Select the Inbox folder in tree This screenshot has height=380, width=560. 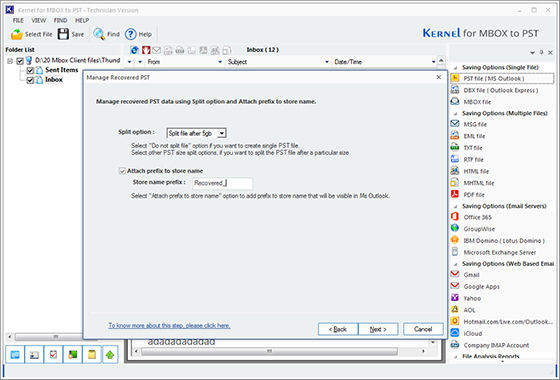coord(54,80)
